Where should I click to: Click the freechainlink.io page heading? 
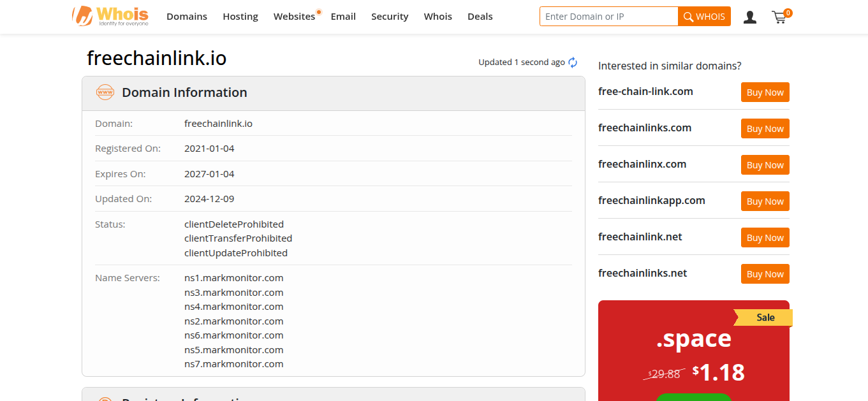[x=157, y=58]
